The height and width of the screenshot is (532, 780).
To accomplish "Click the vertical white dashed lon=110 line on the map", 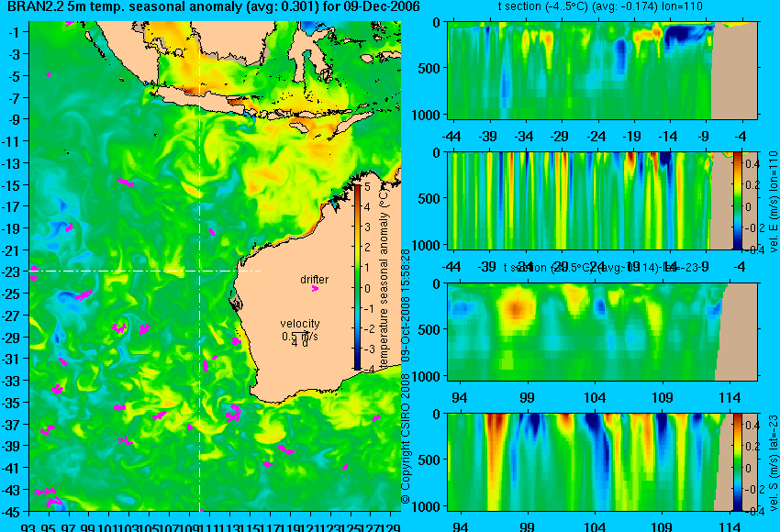I will pyautogui.click(x=200, y=266).
